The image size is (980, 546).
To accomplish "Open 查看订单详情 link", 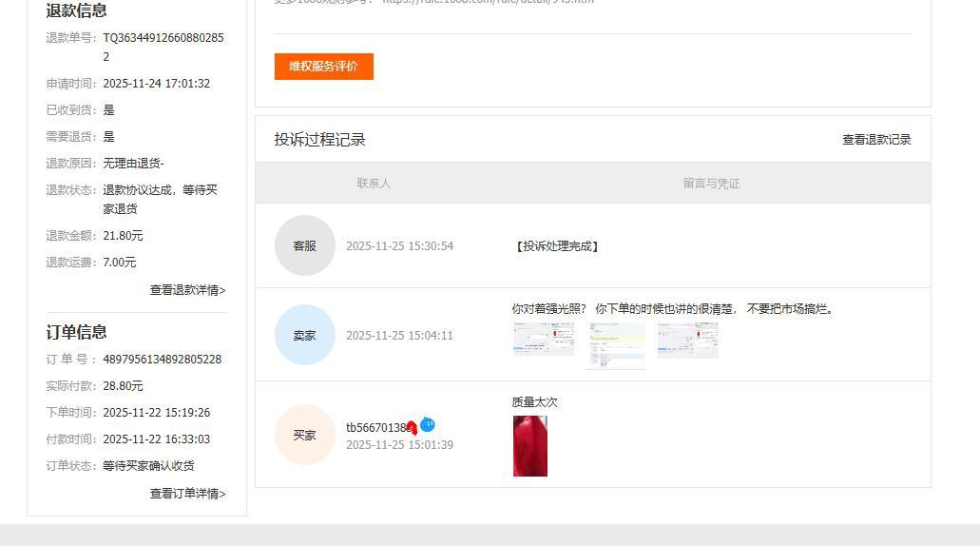I will 187,494.
